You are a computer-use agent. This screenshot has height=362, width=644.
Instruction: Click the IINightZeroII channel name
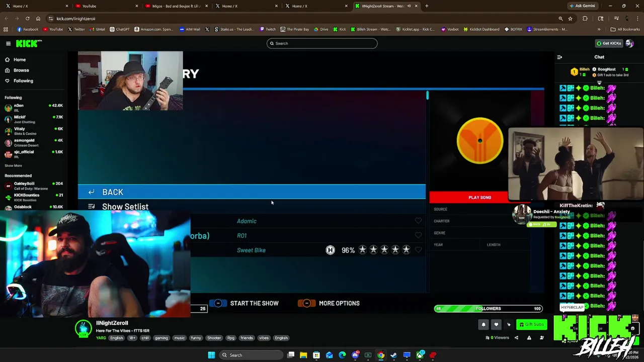(x=112, y=323)
